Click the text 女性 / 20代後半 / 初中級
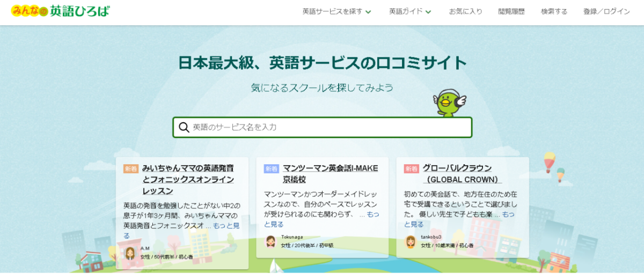644x279 pixels. pos(308,245)
